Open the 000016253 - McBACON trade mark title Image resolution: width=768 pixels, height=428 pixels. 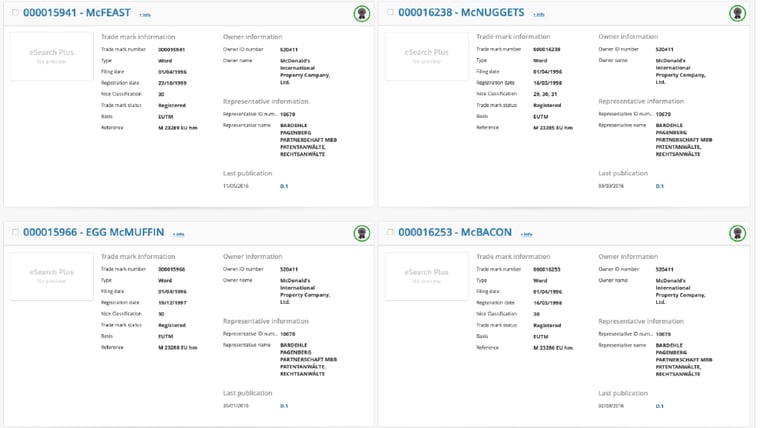tap(455, 232)
